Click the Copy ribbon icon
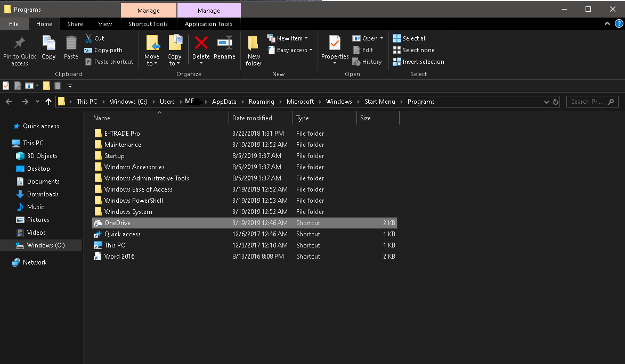Screen dimensions: 625x364 click(x=48, y=43)
